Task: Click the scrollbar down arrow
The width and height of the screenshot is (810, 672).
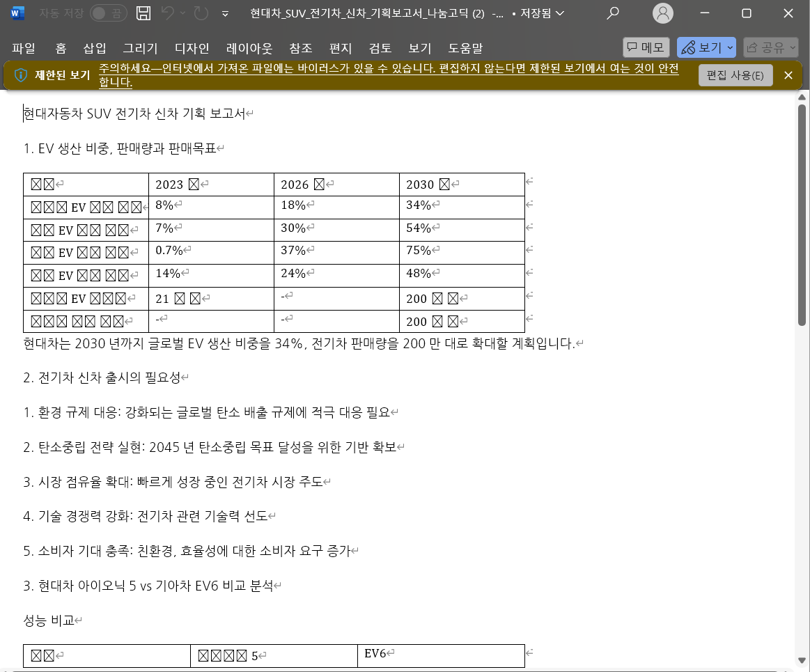Action: click(x=802, y=660)
